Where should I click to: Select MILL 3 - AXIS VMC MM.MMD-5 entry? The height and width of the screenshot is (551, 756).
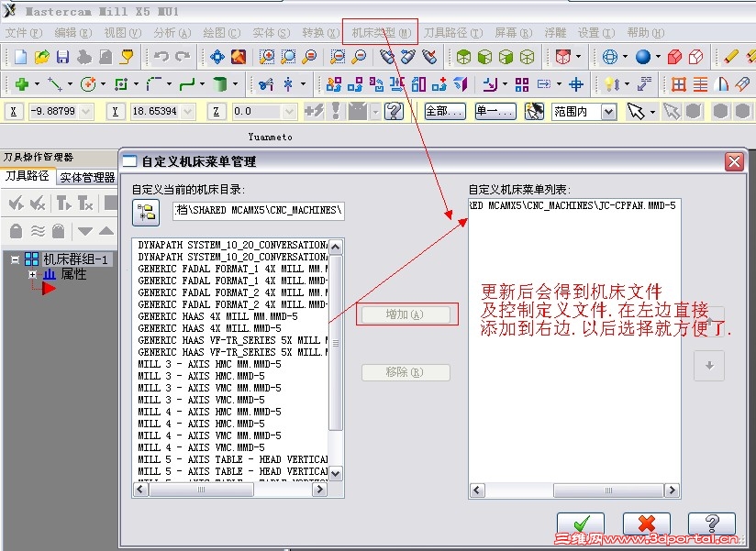(x=210, y=388)
